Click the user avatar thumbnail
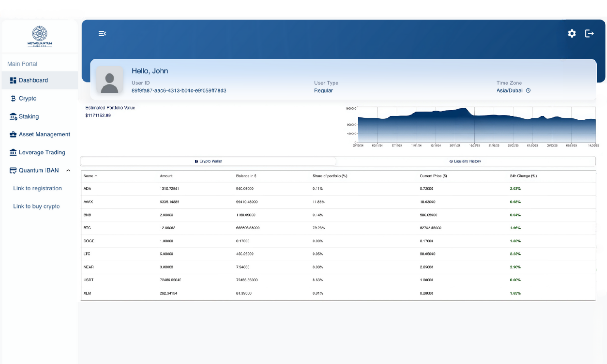Screen dimensions: 607x364 pos(110,80)
